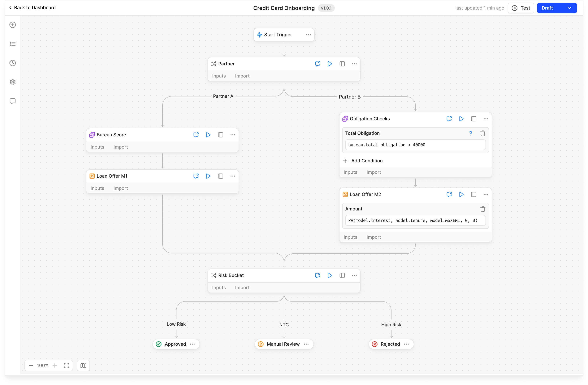Open the comments icon in left sidebar

pyautogui.click(x=13, y=101)
